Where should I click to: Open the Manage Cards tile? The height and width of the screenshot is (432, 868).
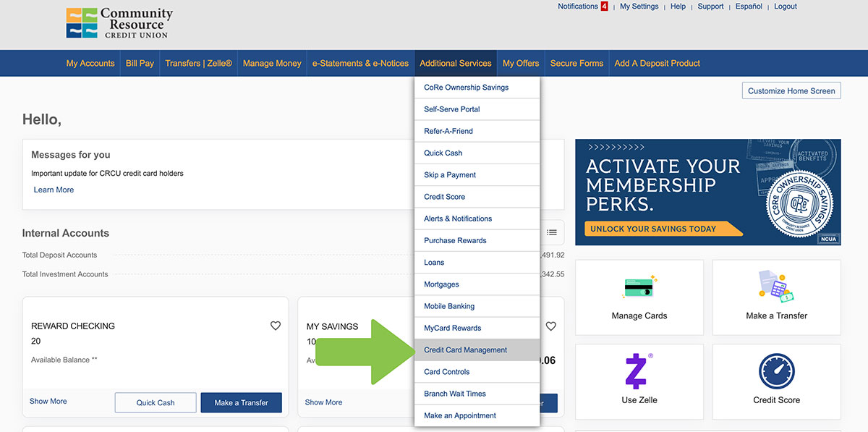coord(639,297)
